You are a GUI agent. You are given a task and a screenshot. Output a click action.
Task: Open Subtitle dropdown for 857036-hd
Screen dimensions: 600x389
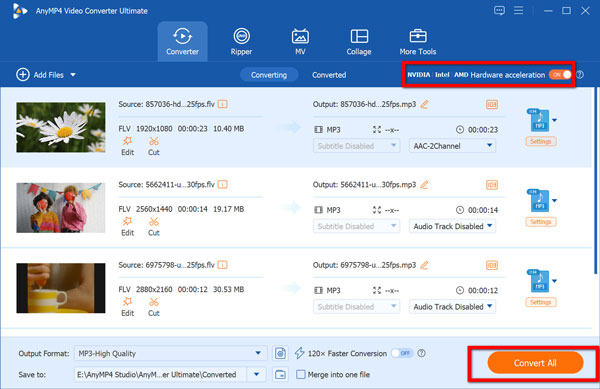(x=356, y=146)
